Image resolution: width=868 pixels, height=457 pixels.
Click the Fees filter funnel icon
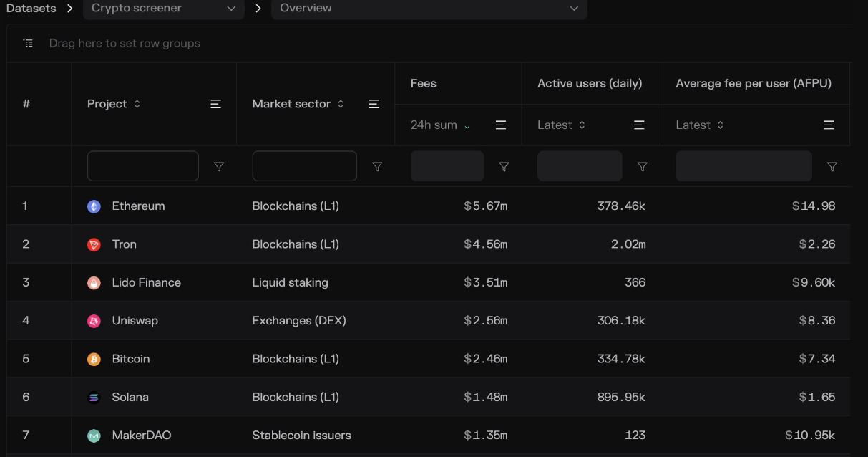click(x=504, y=166)
